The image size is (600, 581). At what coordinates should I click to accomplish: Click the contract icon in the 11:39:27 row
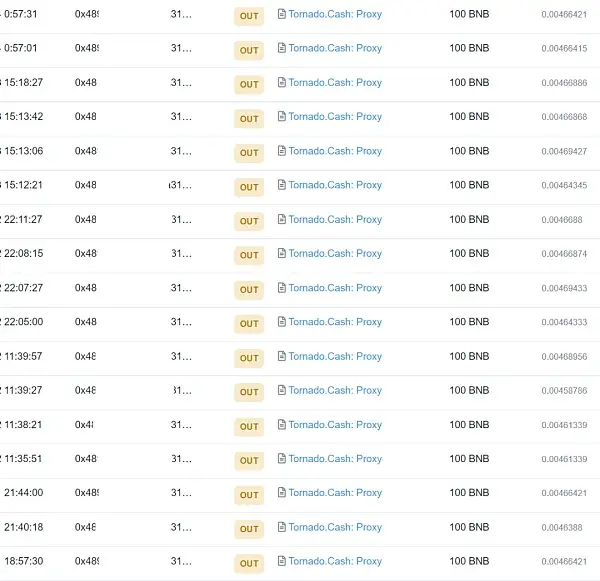coord(281,391)
